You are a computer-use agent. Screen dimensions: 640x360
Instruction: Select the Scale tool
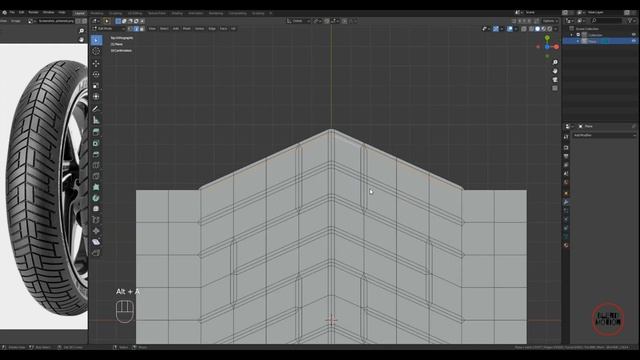click(x=96, y=86)
